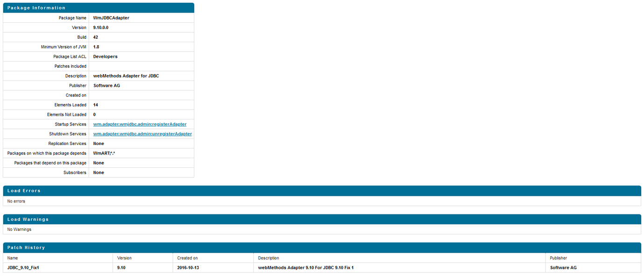Click the Packages that depend on this package value None

click(98, 163)
